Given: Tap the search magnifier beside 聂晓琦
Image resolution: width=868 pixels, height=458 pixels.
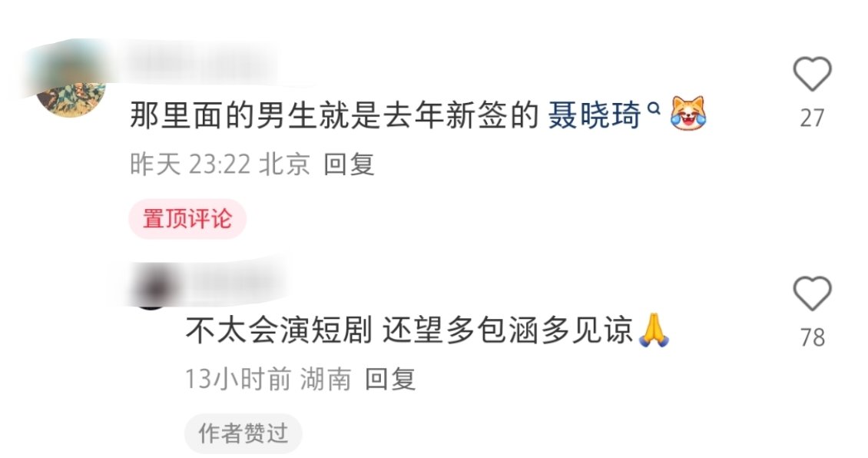Looking at the screenshot, I should [654, 108].
